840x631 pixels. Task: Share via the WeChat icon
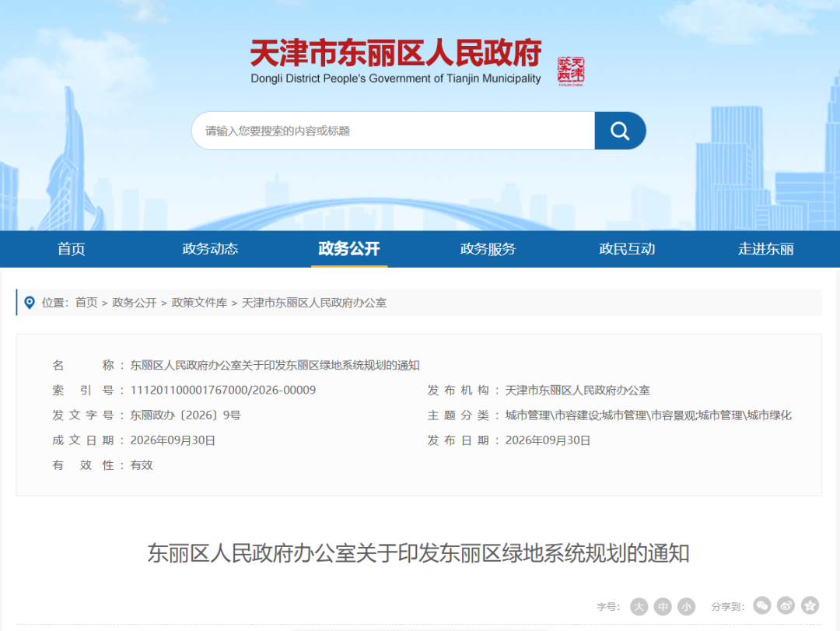(761, 606)
